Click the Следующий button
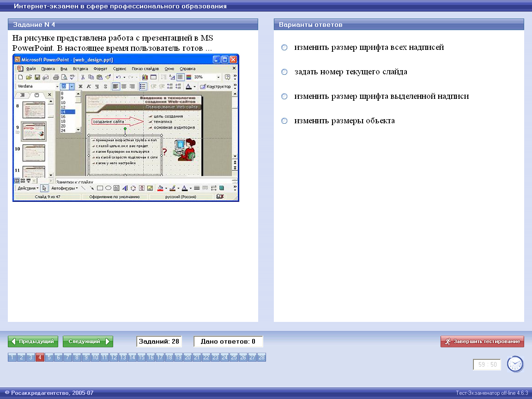The height and width of the screenshot is (399, 532). coord(88,341)
